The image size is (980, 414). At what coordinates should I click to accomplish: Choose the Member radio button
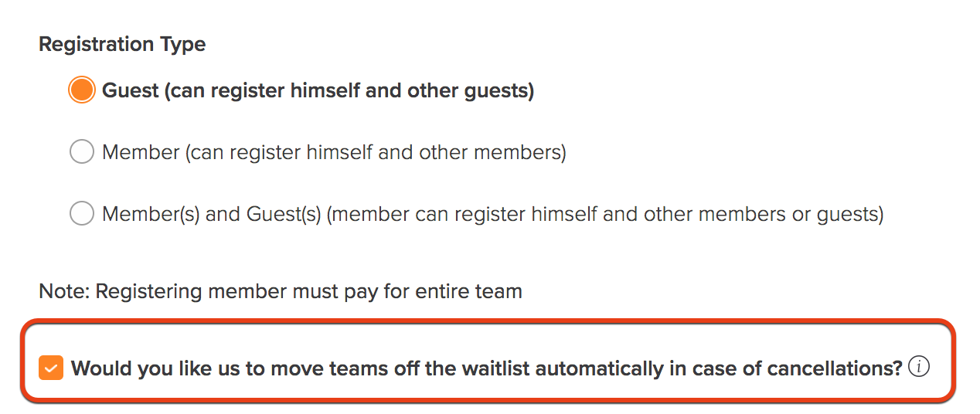[81, 152]
